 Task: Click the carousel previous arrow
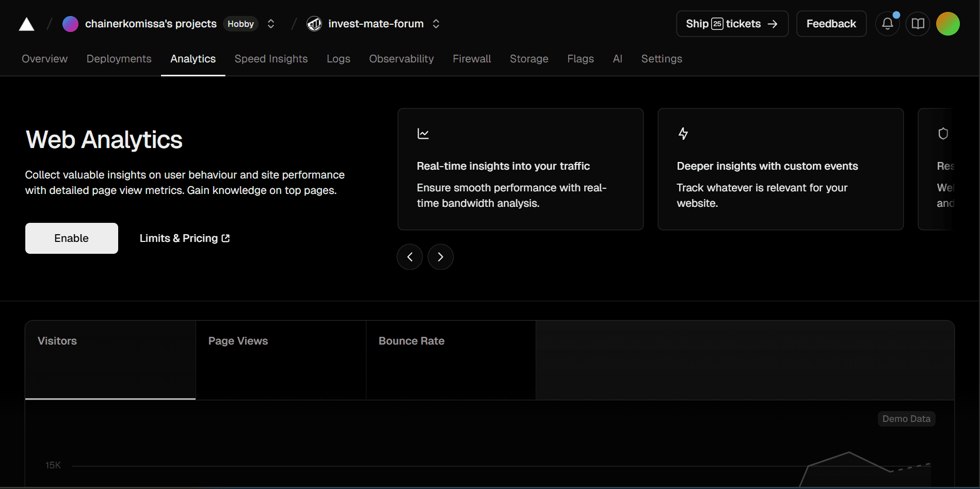pos(409,256)
